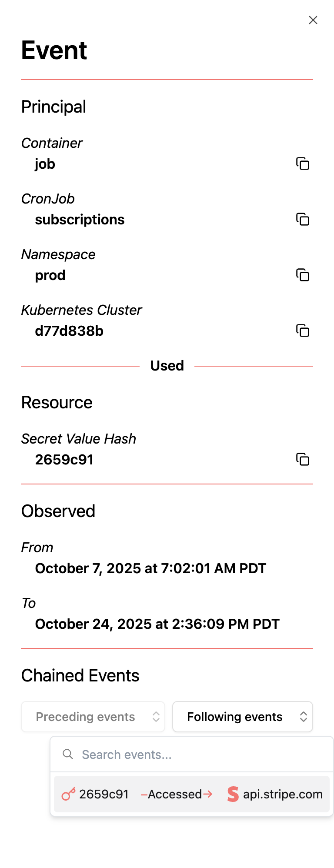The height and width of the screenshot is (868, 334).
Task: Select the From timestamp under Observed
Action: click(x=150, y=568)
